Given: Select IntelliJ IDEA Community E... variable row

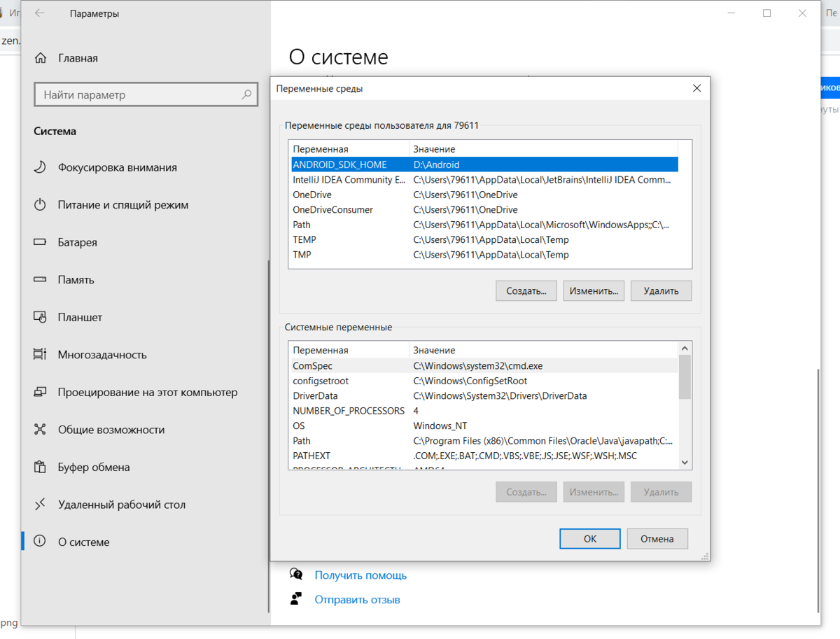Looking at the screenshot, I should pyautogui.click(x=484, y=180).
